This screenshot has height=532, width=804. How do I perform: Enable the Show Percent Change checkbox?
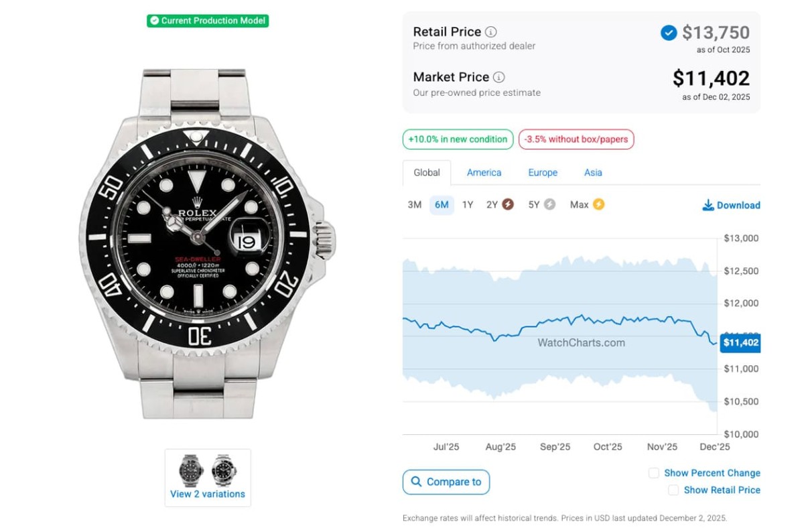click(654, 473)
